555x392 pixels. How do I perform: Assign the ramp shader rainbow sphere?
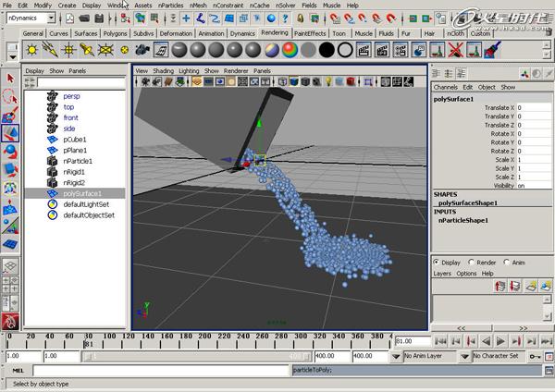290,50
